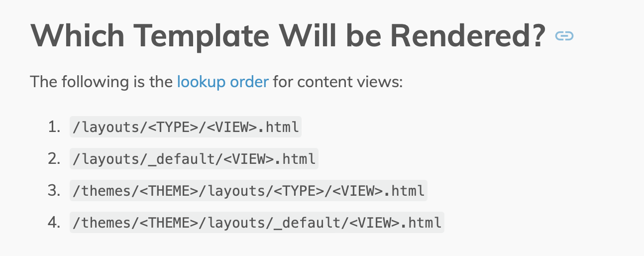The image size is (644, 256).
Task: Select the /themes/<THEME>/layouts/<TYPE>/<VIEW>.html snippet
Action: tap(248, 191)
